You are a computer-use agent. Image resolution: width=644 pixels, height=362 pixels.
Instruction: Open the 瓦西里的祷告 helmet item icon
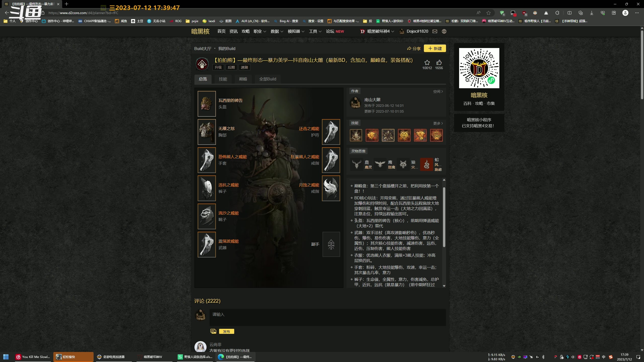207,104
